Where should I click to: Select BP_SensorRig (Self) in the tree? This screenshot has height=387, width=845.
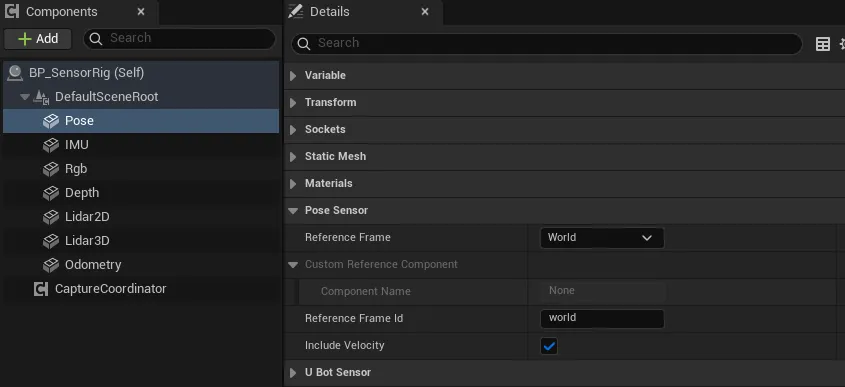click(x=86, y=73)
